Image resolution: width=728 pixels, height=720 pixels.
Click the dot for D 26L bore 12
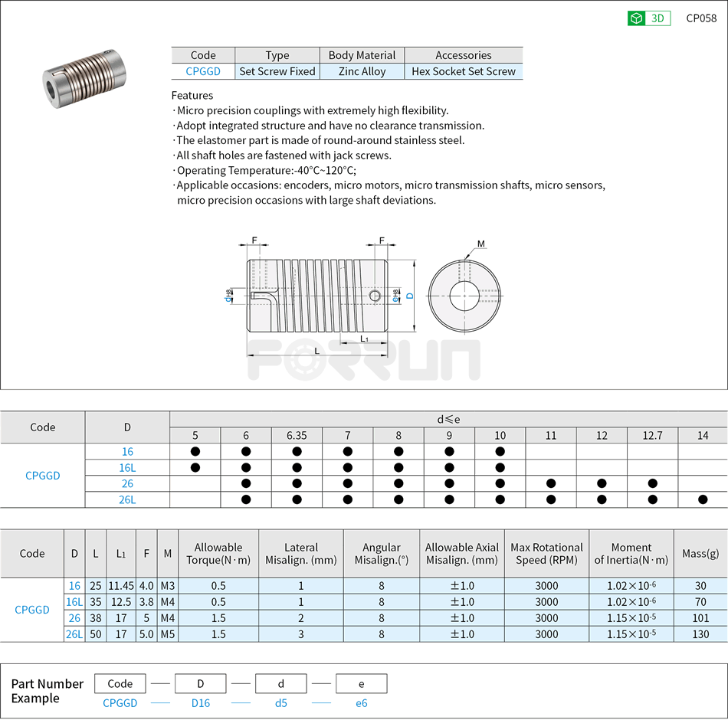(602, 499)
